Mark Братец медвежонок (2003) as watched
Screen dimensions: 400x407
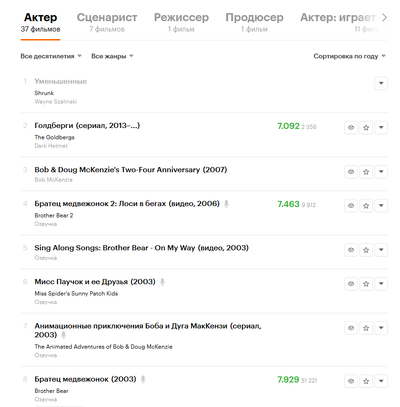point(351,381)
